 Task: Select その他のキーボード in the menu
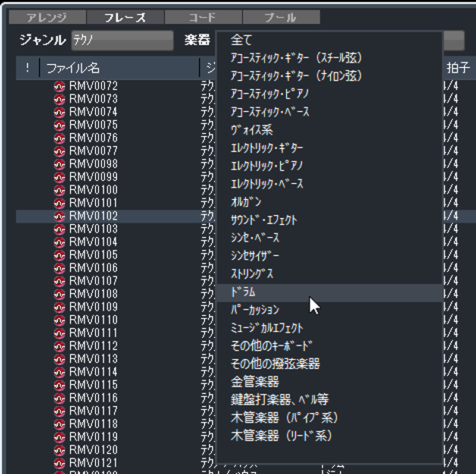click(330, 346)
